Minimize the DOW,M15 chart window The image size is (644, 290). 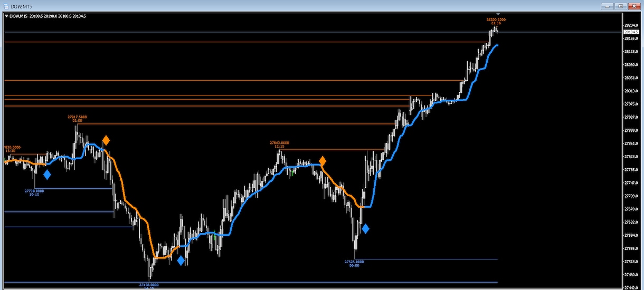click(607, 6)
